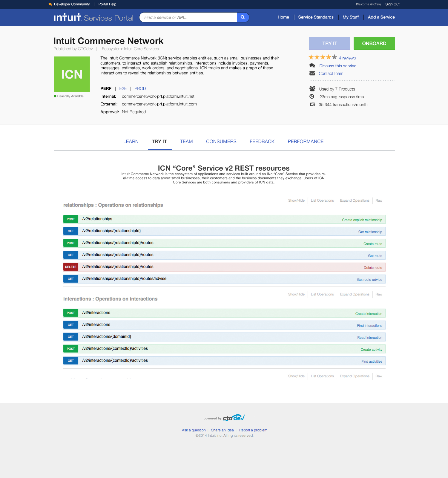Expand GET /v2/interactions/{domainId} operation
The width and height of the screenshot is (448, 478).
[x=224, y=337]
